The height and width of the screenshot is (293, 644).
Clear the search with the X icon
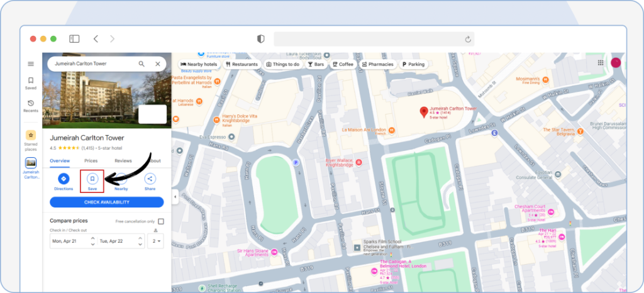158,64
